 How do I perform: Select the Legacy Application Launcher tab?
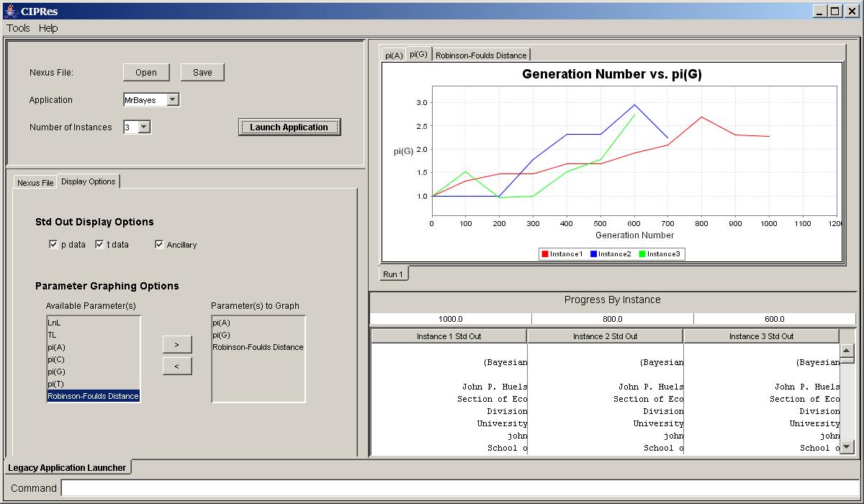(67, 468)
